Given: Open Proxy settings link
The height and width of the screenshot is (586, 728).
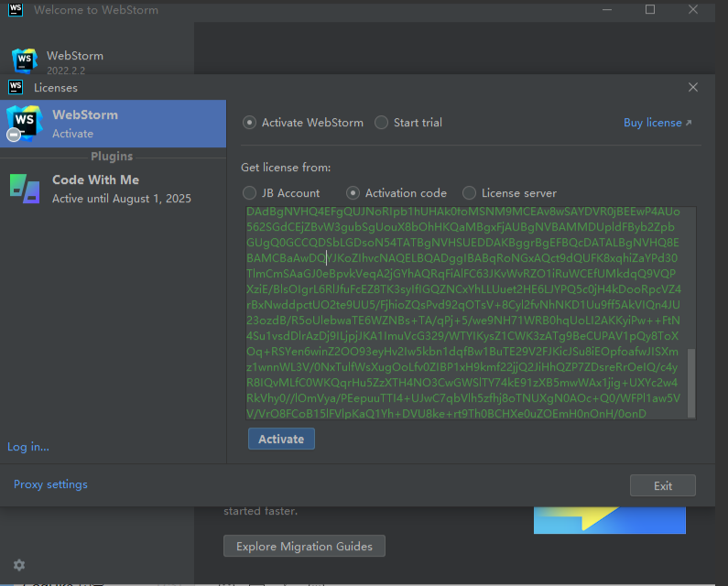Looking at the screenshot, I should tap(50, 484).
